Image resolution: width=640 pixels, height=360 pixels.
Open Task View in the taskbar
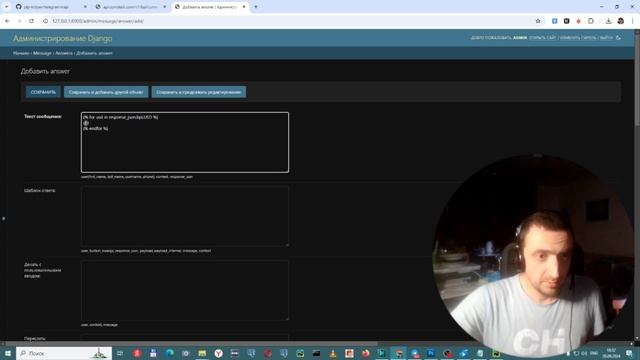(x=120, y=353)
